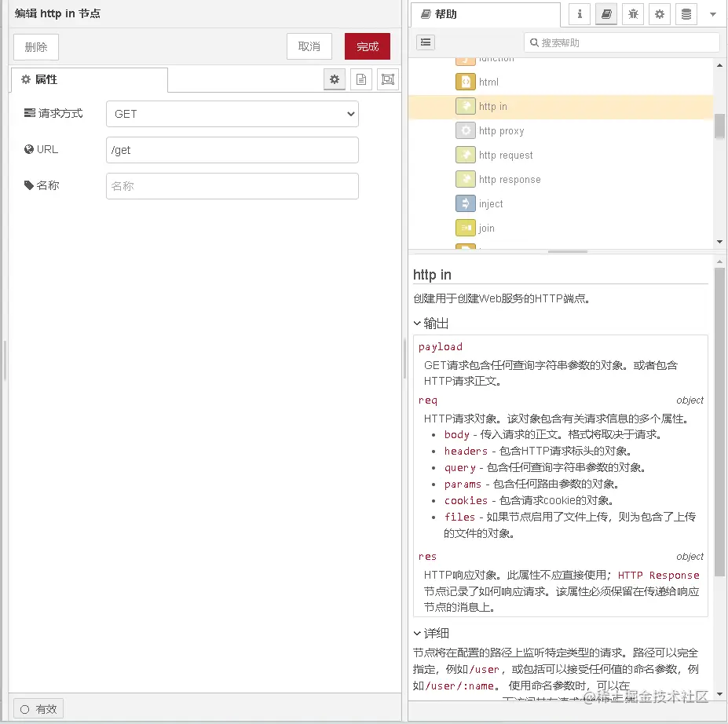Select the join help entry
The width and height of the screenshot is (728, 724).
coord(561,229)
